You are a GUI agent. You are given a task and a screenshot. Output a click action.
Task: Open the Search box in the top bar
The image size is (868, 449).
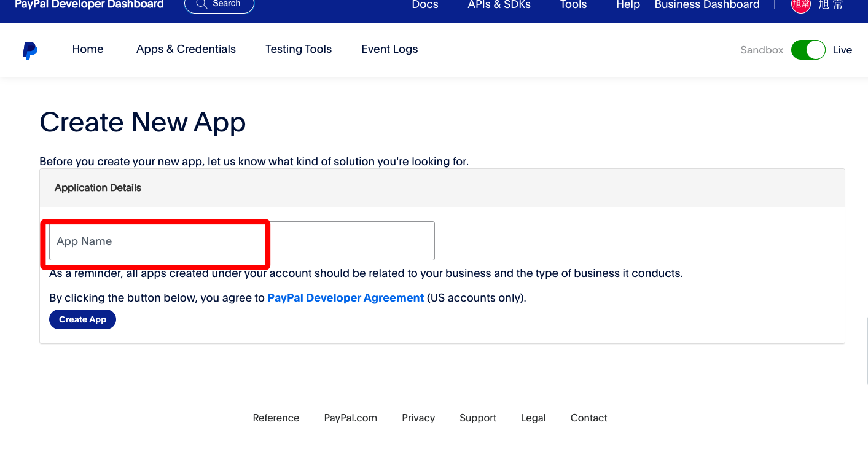coord(219,5)
